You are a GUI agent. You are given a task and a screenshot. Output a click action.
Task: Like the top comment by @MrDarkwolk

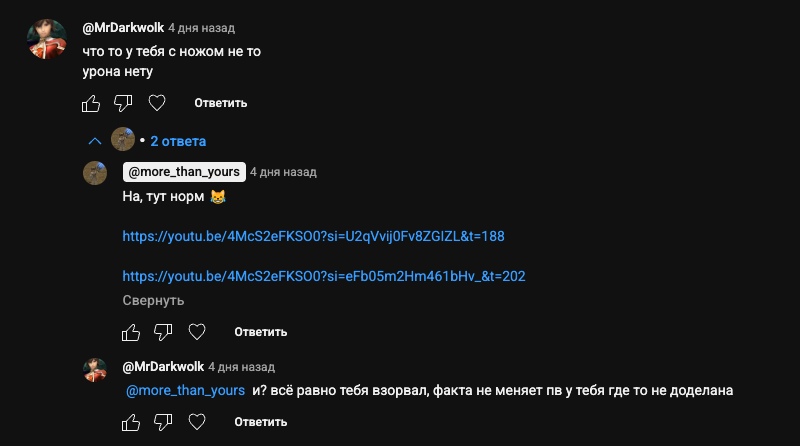click(91, 103)
